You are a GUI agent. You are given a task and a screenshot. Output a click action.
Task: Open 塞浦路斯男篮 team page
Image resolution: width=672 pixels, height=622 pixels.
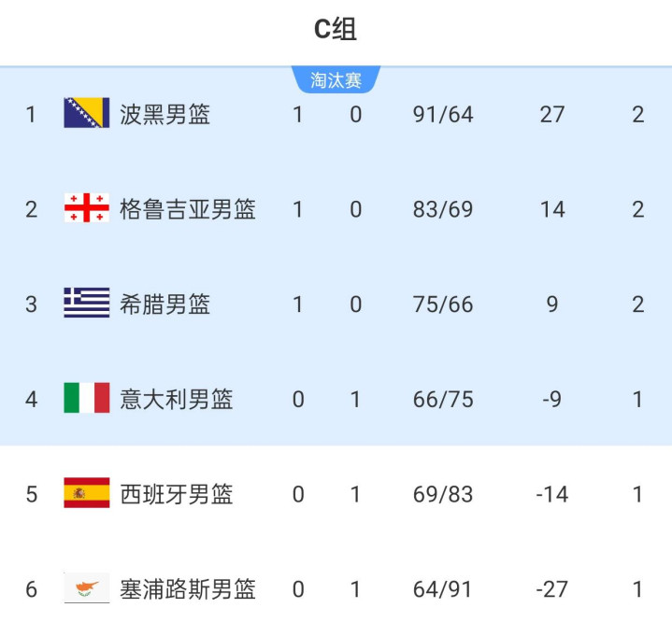(188, 589)
